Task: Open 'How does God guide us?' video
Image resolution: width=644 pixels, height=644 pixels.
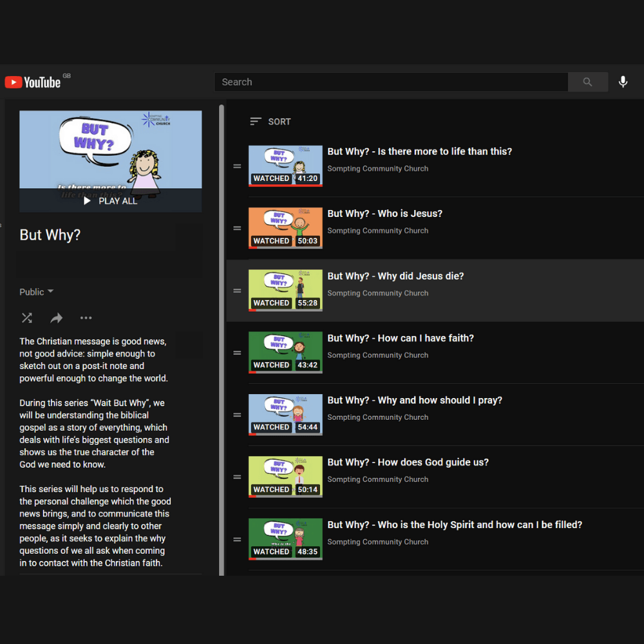Action: tap(408, 462)
